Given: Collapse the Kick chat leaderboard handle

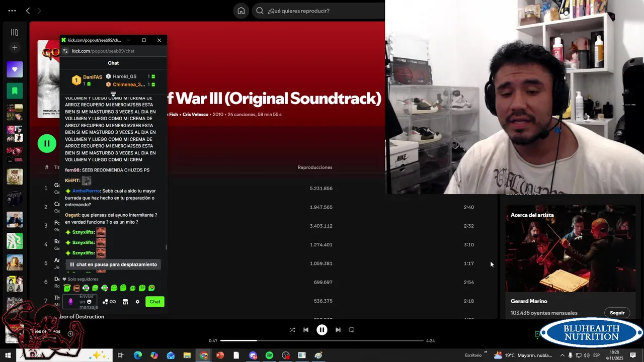Looking at the screenshot, I should (113, 94).
